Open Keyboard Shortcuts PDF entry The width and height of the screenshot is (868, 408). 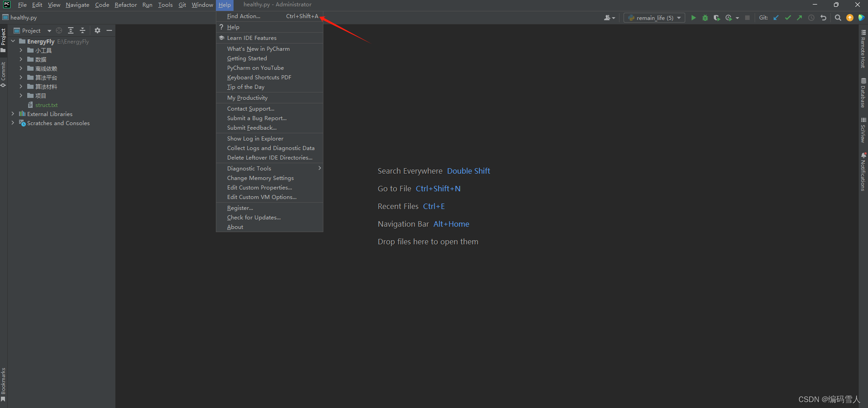tap(269, 78)
